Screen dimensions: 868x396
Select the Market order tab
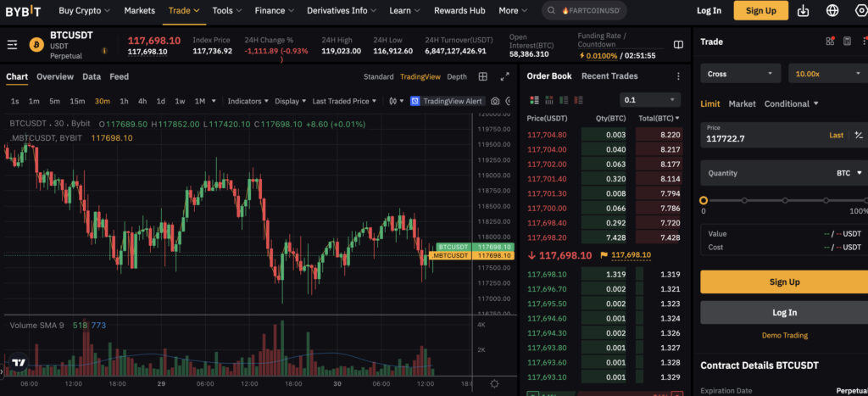(x=742, y=103)
